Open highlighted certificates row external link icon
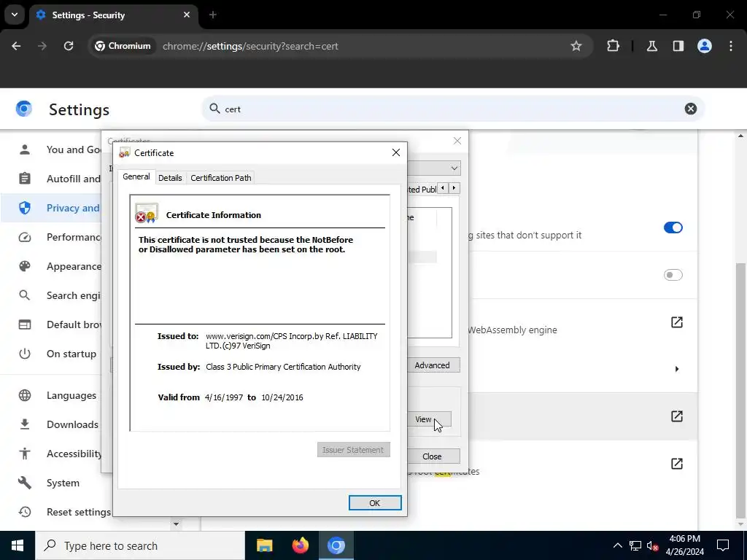 click(676, 416)
